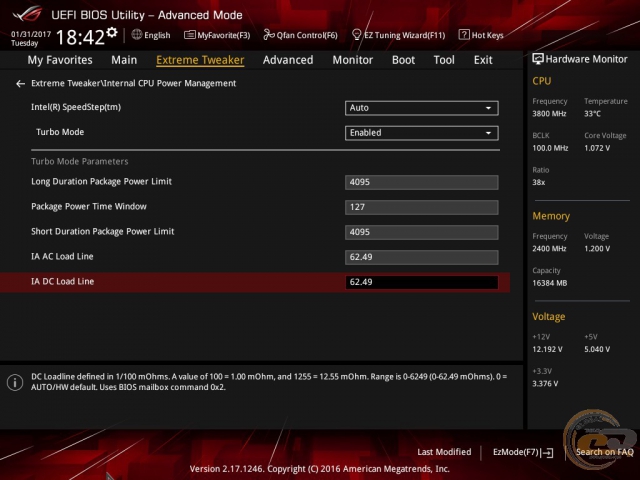The width and height of the screenshot is (640, 480).
Task: Click the Ratio 38x value
Action: pyautogui.click(x=538, y=182)
